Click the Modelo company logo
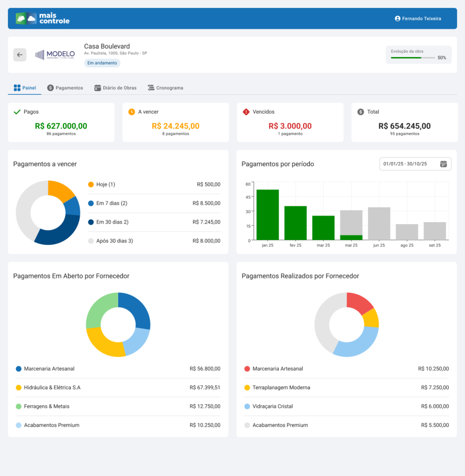 click(x=55, y=55)
